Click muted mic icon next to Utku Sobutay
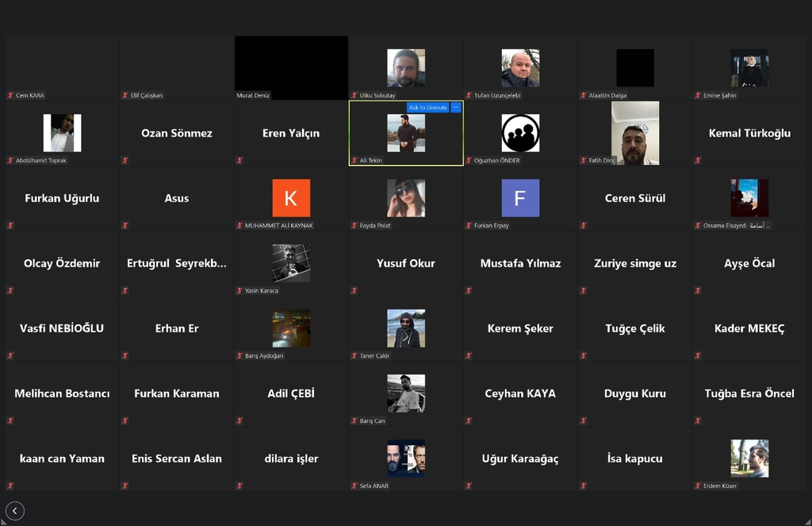 pyautogui.click(x=354, y=95)
